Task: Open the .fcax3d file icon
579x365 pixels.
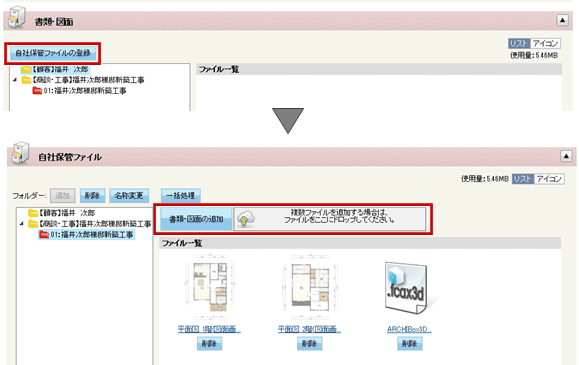Action: click(x=408, y=288)
